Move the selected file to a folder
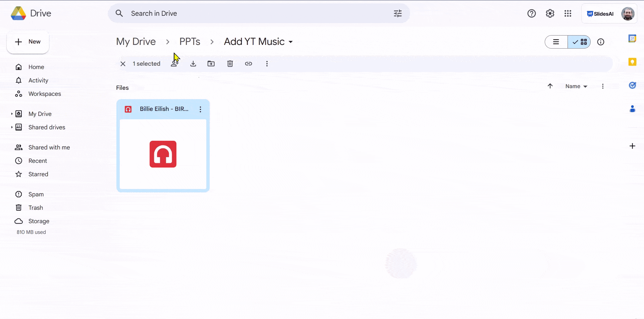This screenshot has height=319, width=644. pyautogui.click(x=211, y=63)
